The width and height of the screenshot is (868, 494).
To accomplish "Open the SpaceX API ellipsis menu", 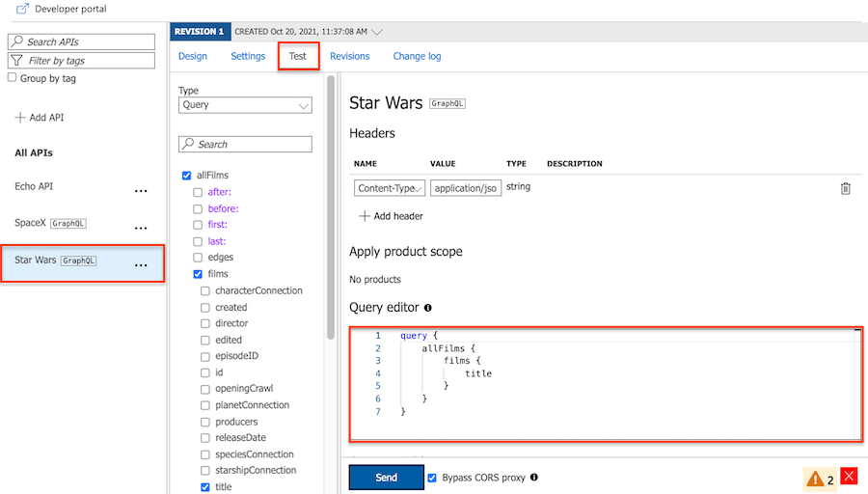I will point(141,228).
